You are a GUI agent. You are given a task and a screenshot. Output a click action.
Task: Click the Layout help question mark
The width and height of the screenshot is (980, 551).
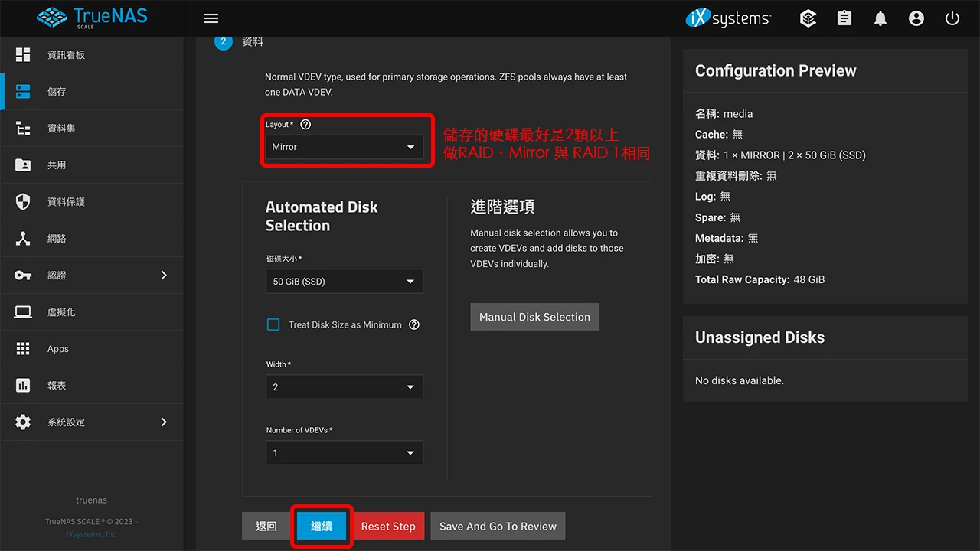305,124
